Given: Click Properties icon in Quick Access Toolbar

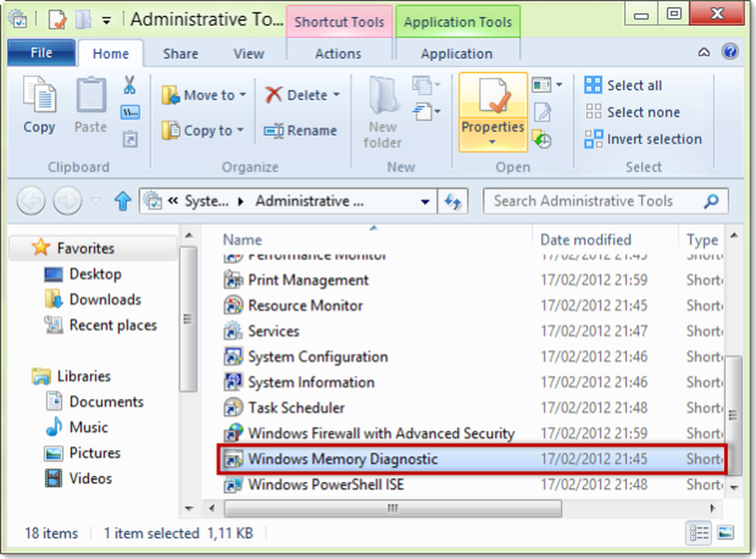Looking at the screenshot, I should point(58,20).
